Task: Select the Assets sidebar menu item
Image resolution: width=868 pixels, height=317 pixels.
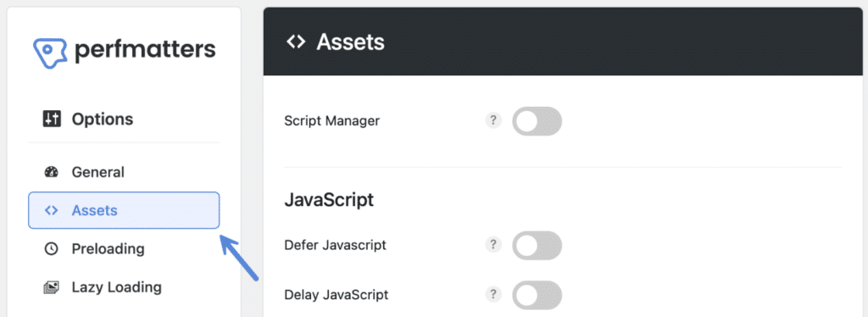Action: (124, 210)
